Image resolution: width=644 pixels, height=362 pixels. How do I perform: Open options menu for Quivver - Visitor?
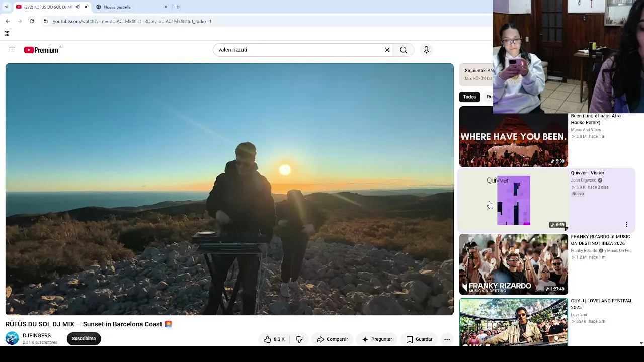click(627, 224)
